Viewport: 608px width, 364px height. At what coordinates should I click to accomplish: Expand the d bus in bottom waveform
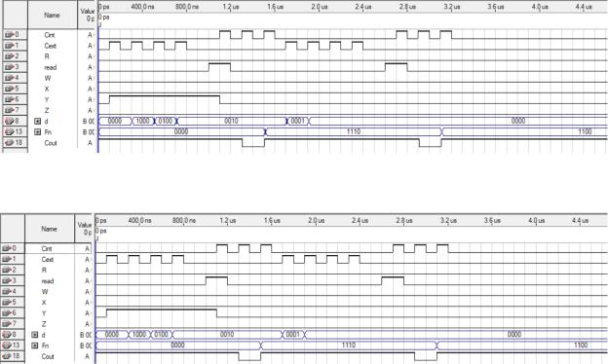(x=34, y=335)
